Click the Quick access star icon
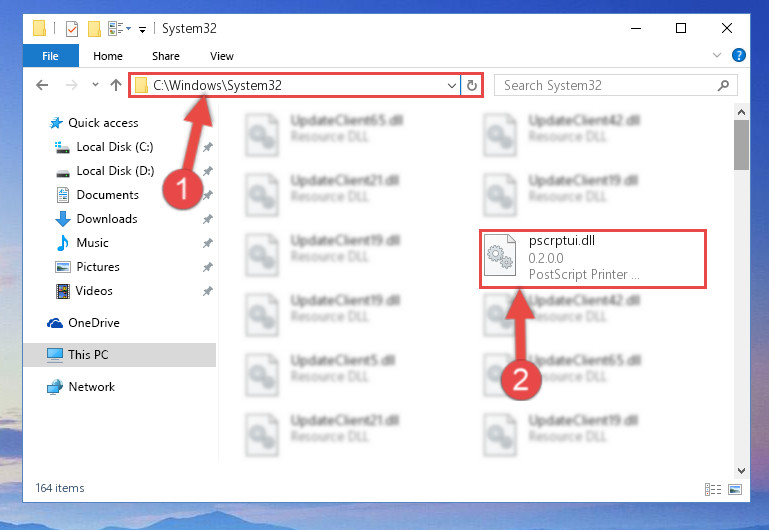 coord(56,123)
